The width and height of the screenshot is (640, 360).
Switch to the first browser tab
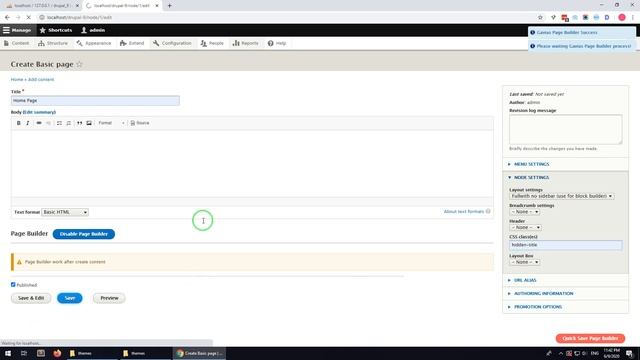click(41, 6)
